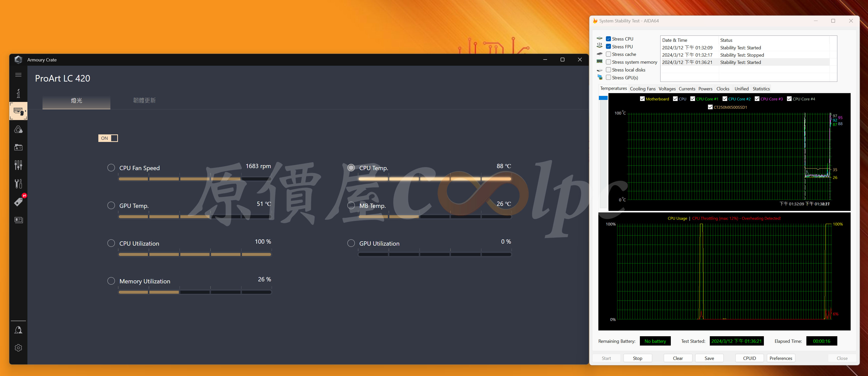The width and height of the screenshot is (868, 376).
Task: Click the Test Started timestamp field
Action: 736,341
